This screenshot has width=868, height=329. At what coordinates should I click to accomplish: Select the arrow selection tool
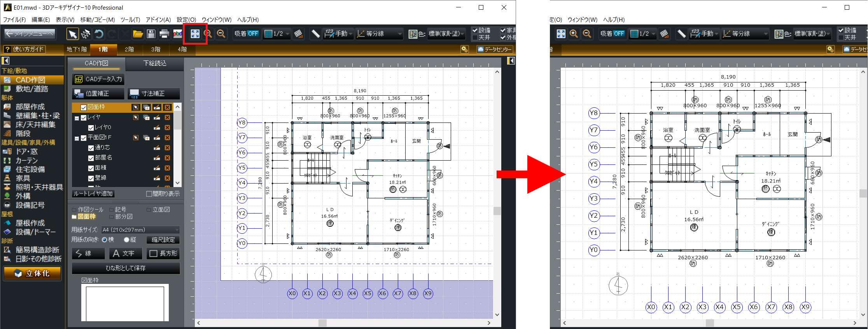pos(72,34)
